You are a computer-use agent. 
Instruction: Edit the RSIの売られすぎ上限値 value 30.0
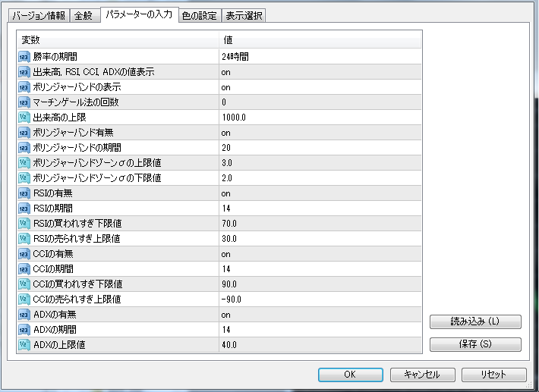(320, 239)
